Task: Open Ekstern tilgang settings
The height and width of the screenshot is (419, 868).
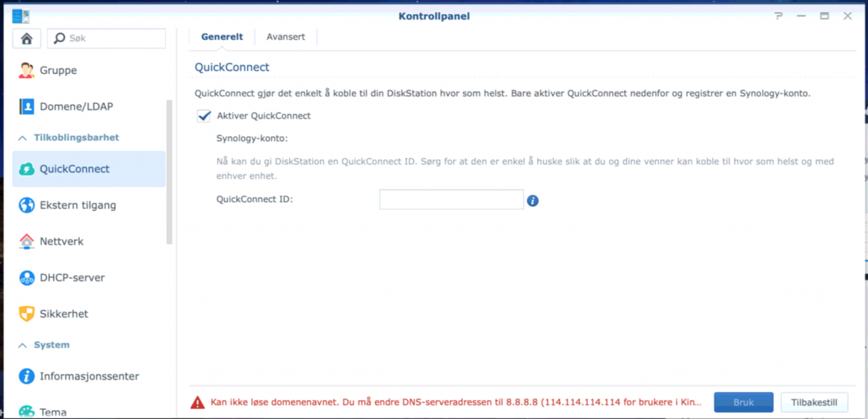Action: click(x=89, y=205)
